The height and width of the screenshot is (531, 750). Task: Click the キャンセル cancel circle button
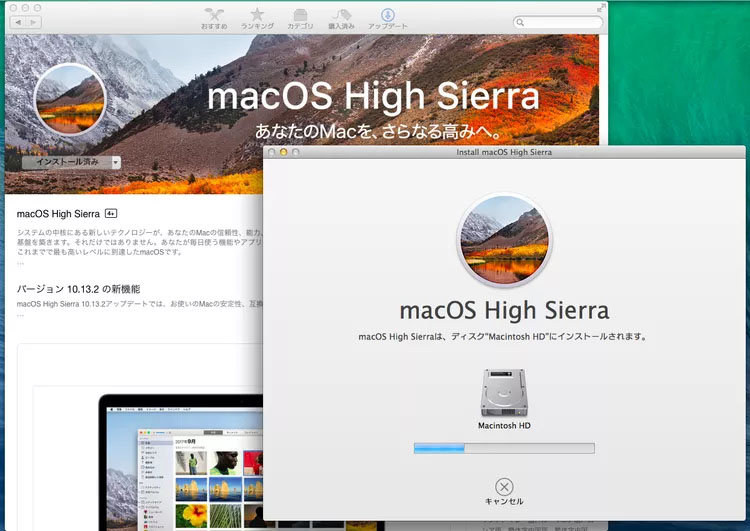(x=504, y=487)
